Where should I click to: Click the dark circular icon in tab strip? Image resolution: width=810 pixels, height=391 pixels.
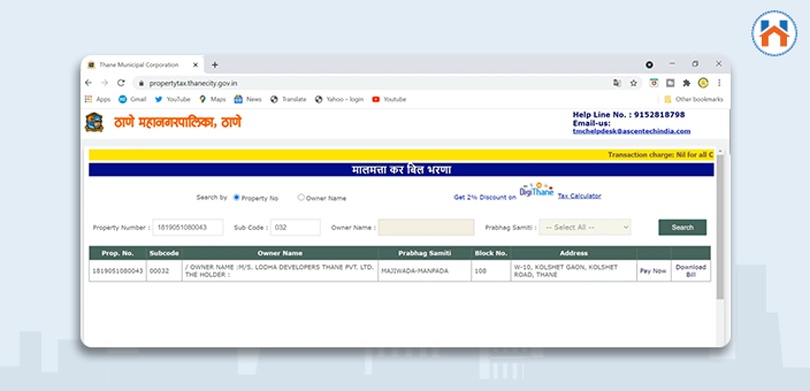649,65
